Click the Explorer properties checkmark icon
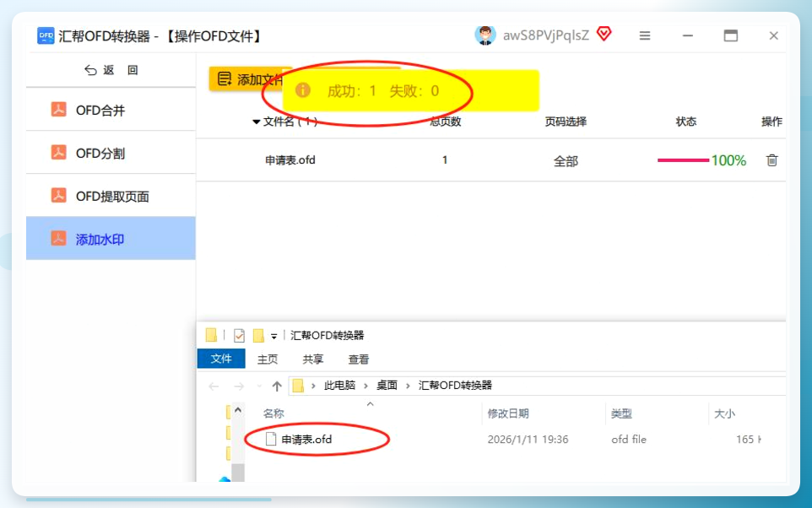812x508 pixels. [239, 336]
